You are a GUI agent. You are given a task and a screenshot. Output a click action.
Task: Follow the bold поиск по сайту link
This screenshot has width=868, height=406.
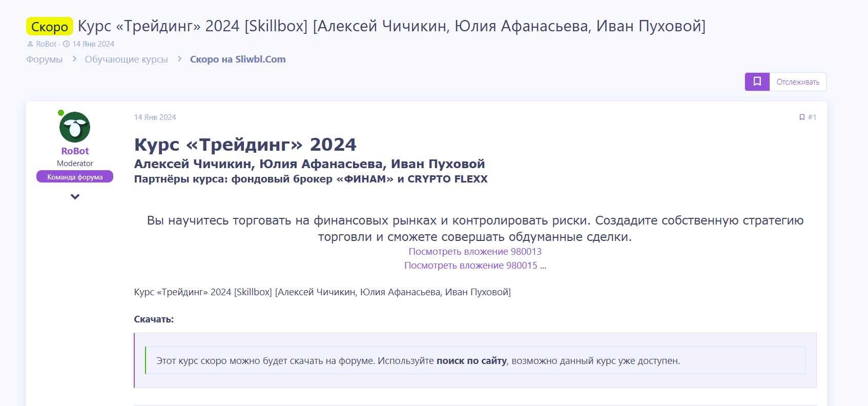(x=471, y=361)
